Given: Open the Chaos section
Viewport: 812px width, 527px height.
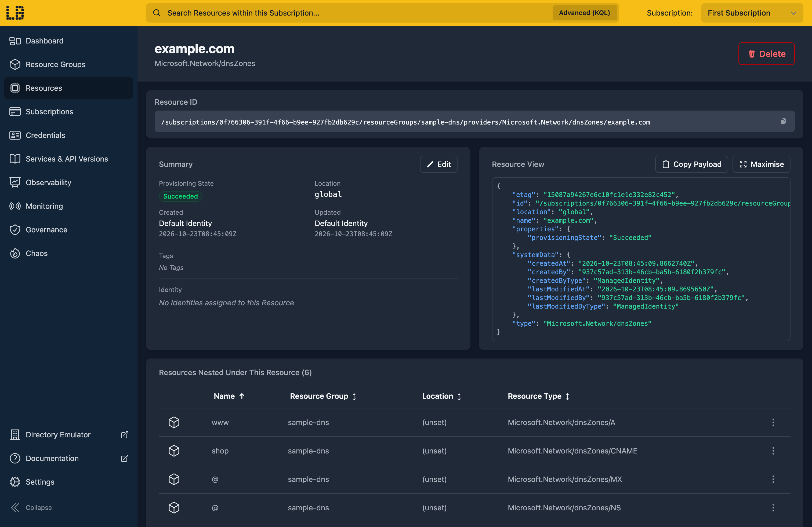Looking at the screenshot, I should pos(68,253).
